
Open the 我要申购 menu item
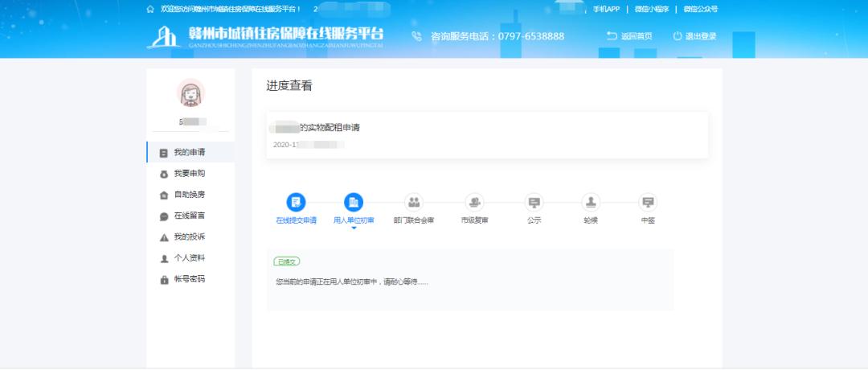(191, 174)
